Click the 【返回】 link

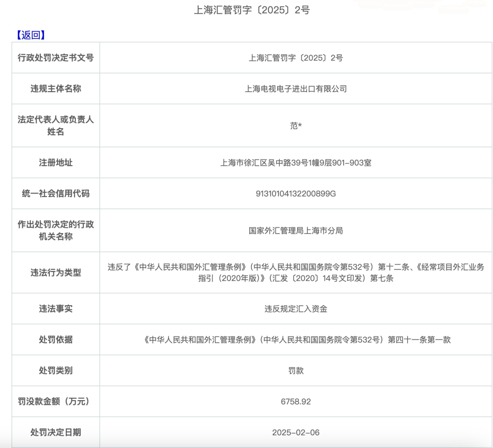[x=31, y=35]
